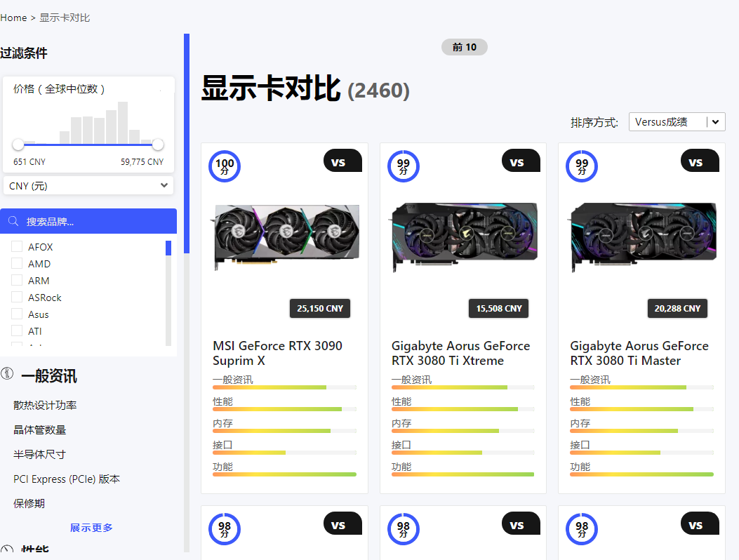Click the search magnifier icon in brand box
Screen dimensions: 739x560
pyautogui.click(x=13, y=221)
